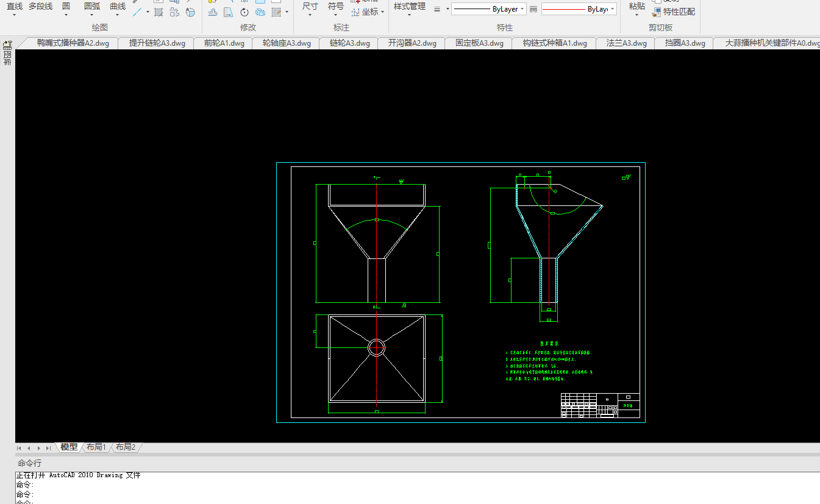
Task: Switch to the 鸭嘴式播种器A2.dwg tab
Action: [x=73, y=43]
